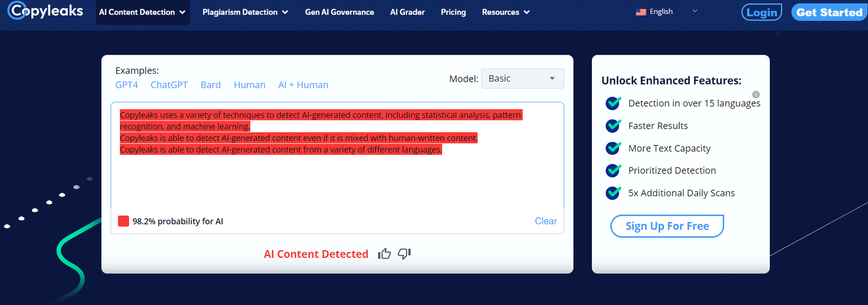
Task: Click the info icon near Detection languages
Action: tap(756, 94)
